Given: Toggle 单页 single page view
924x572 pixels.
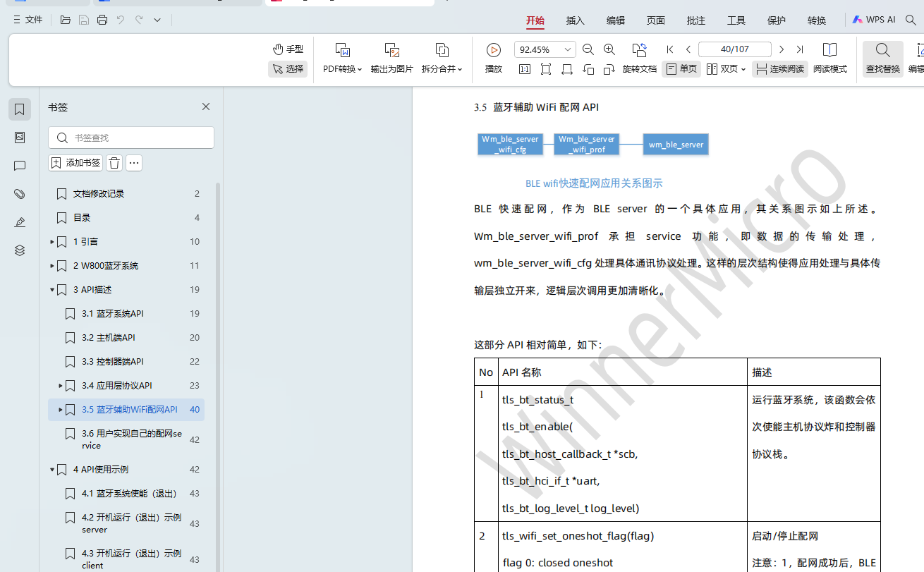Looking at the screenshot, I should pos(681,69).
